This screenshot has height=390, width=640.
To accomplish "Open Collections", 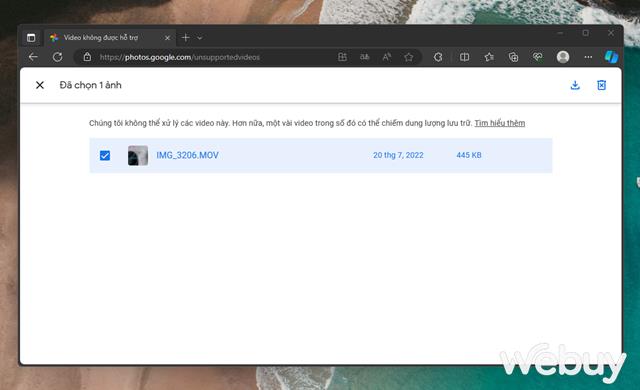I will click(513, 57).
